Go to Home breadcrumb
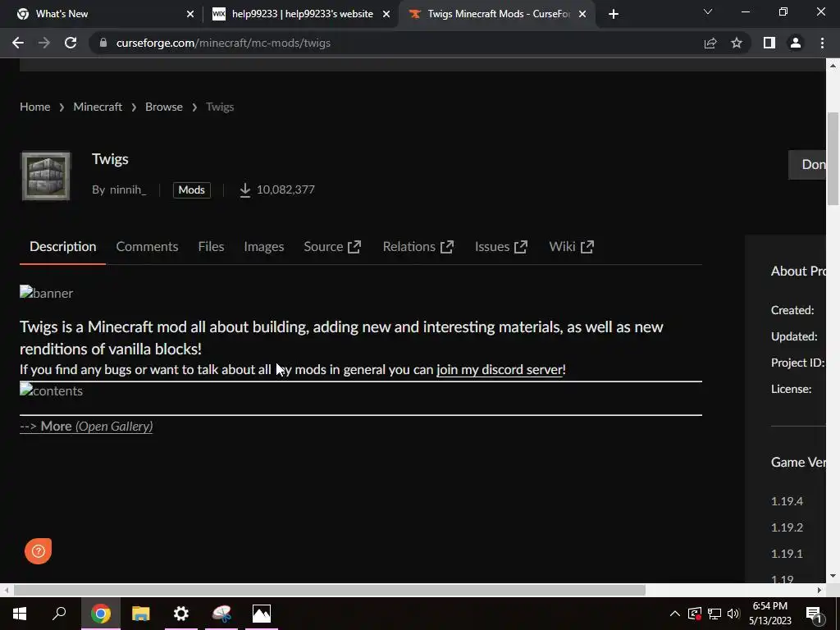The width and height of the screenshot is (840, 630). click(x=34, y=107)
